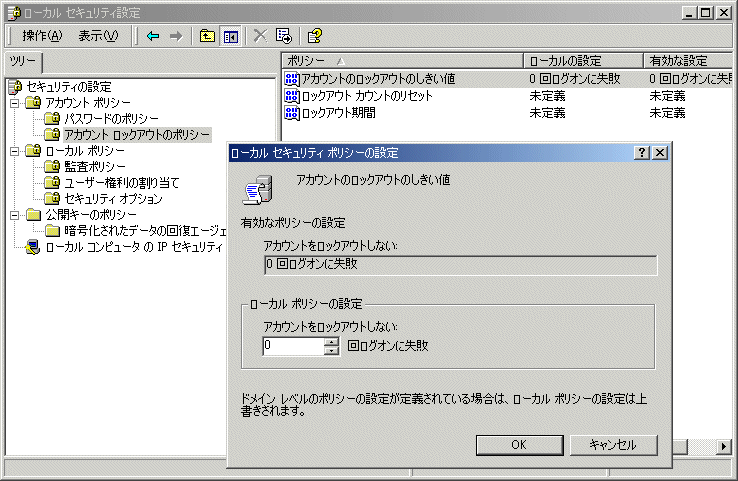Select セキュリティの設定 root node
This screenshot has height=481, width=738.
[x=68, y=87]
